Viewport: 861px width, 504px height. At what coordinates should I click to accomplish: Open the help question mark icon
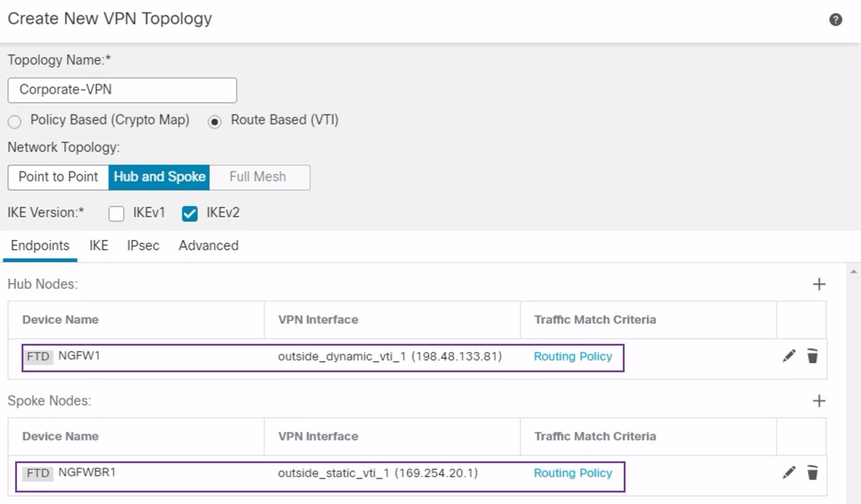click(x=836, y=20)
